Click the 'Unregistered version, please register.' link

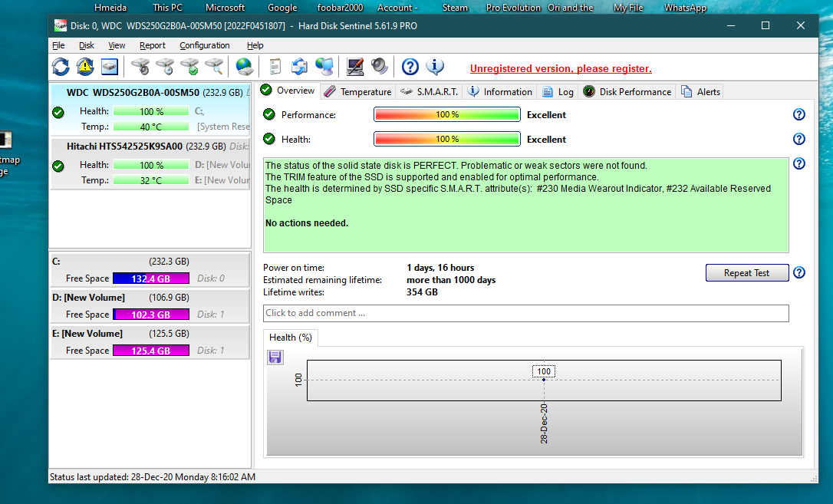561,68
